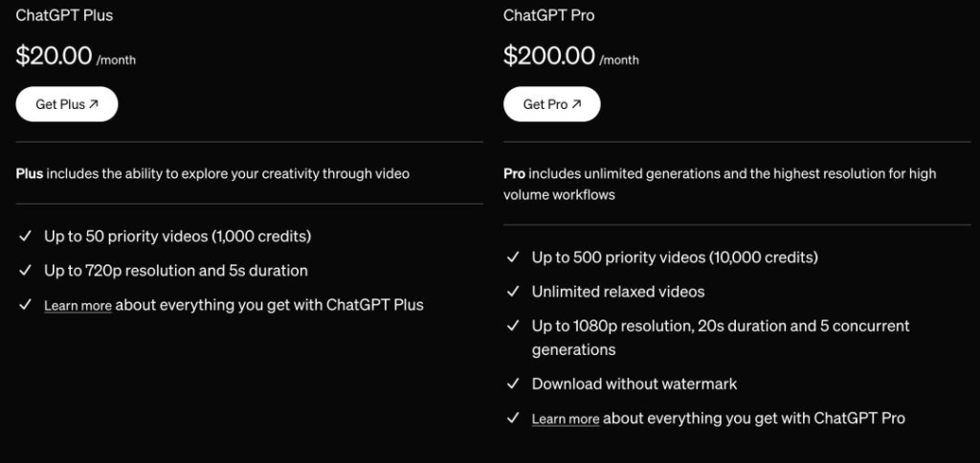The height and width of the screenshot is (463, 980).
Task: Click the $200.00 monthly price
Action: click(549, 56)
